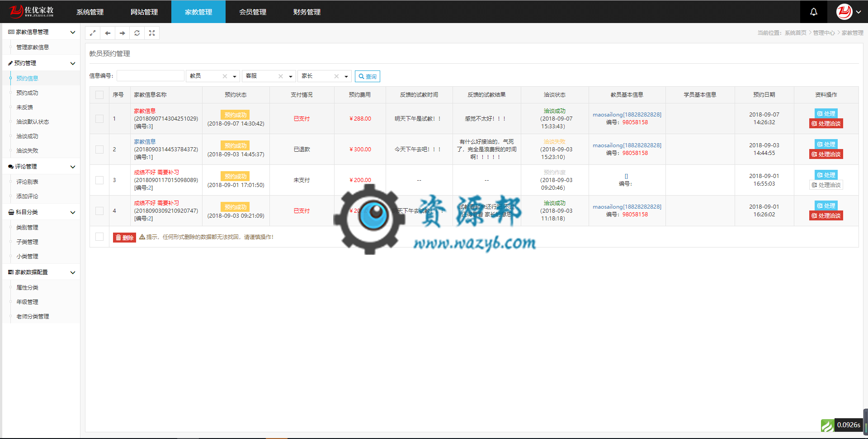
Task: Select 预约信息 in the sidebar
Action: (x=27, y=79)
